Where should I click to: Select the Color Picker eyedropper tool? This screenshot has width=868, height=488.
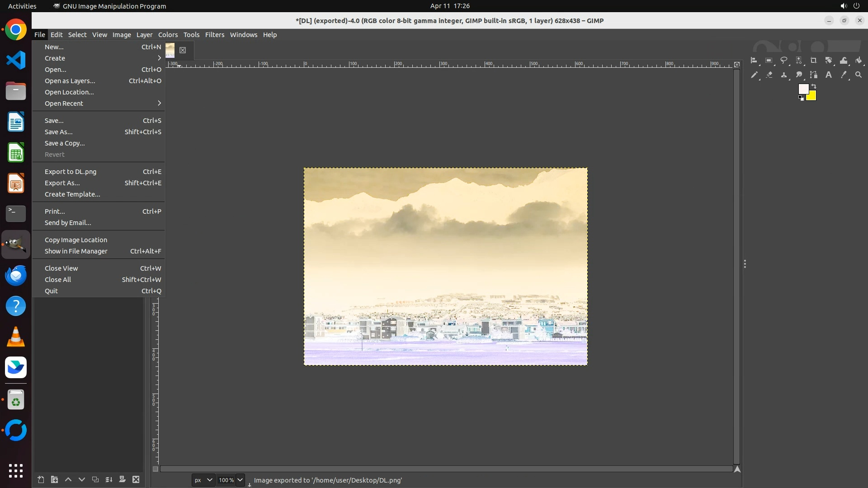click(x=843, y=75)
